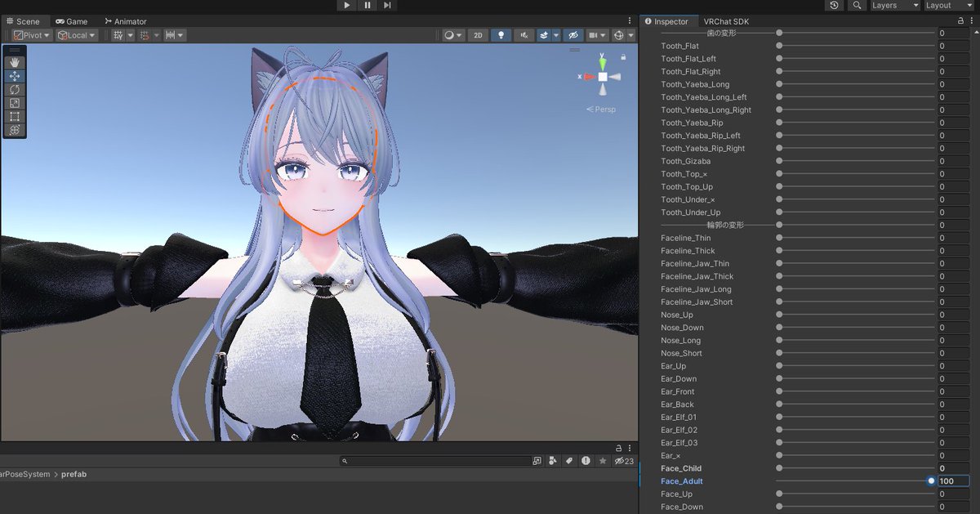
Task: Switch to the VRChat SDK tab
Action: point(726,21)
